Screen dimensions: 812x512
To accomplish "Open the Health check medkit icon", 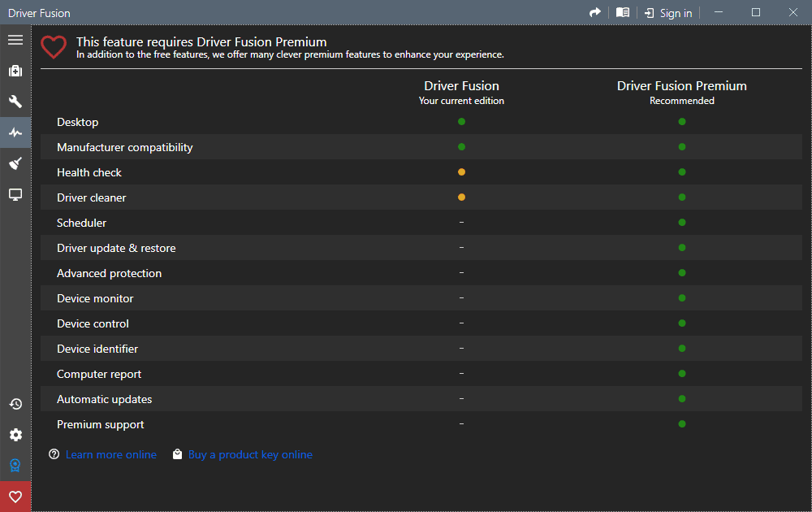I will (x=15, y=71).
